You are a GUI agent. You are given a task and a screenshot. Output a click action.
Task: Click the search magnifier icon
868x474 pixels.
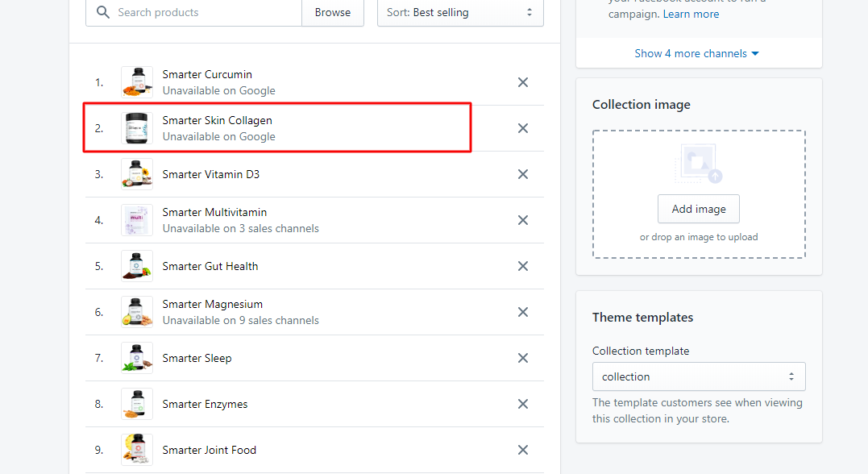[103, 12]
